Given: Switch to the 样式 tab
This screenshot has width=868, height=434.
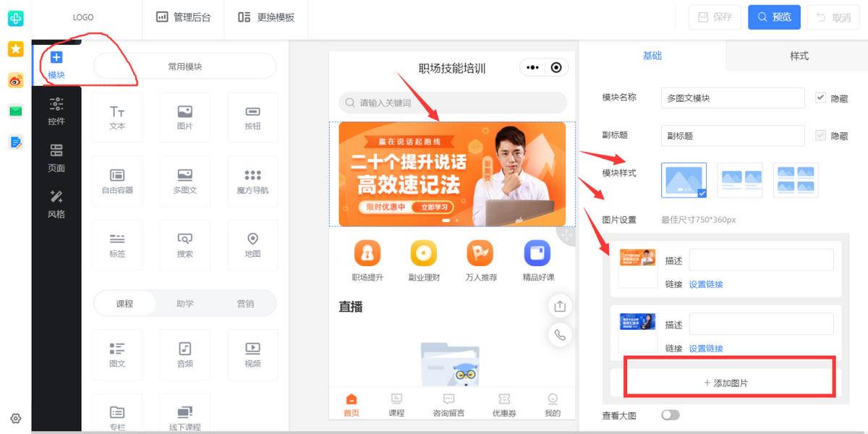Looking at the screenshot, I should point(799,56).
